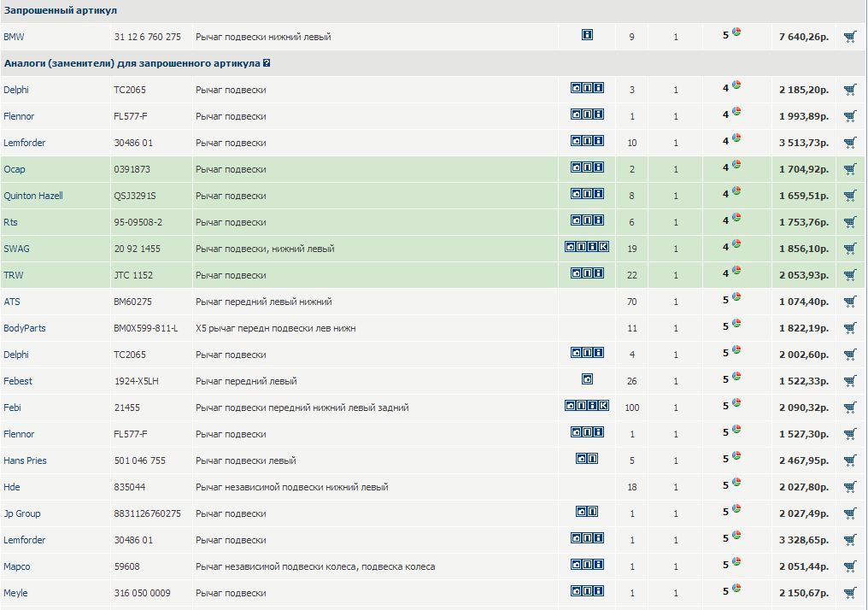Add Quinton Hazell QSJ3291S to cart
Screen dimensions: 868x610
pyautogui.click(x=850, y=196)
